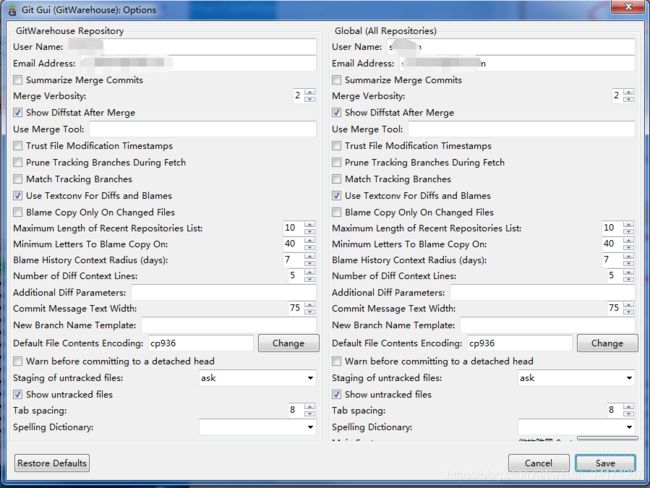
Task: Open repository Spelling Dictionary dropdown
Action: pyautogui.click(x=257, y=427)
